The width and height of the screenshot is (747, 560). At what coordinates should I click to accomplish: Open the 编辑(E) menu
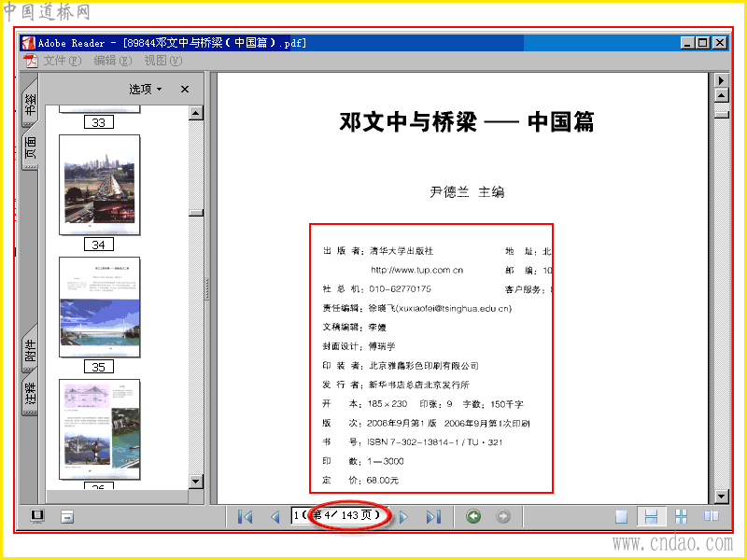point(112,61)
